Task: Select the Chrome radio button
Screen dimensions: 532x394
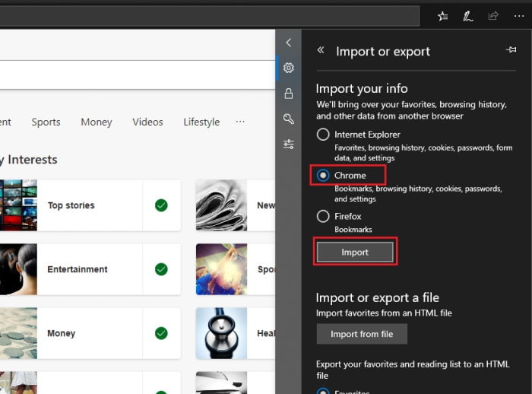Action: tap(323, 175)
